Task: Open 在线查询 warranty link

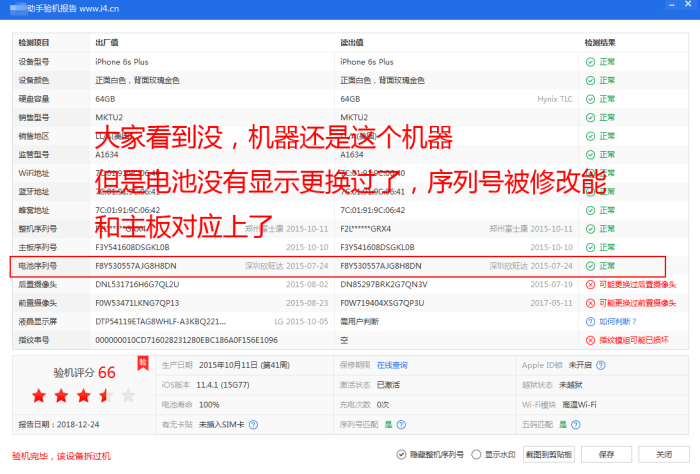Action: tap(392, 365)
